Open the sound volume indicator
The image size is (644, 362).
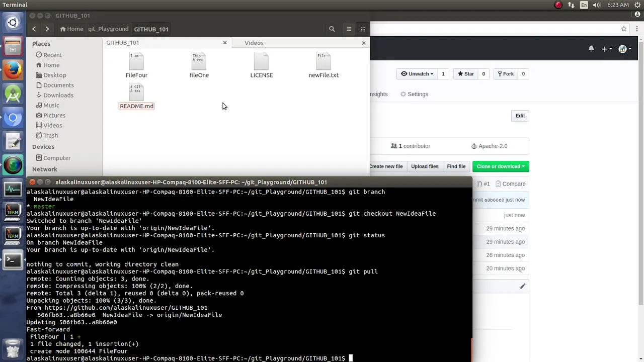597,5
